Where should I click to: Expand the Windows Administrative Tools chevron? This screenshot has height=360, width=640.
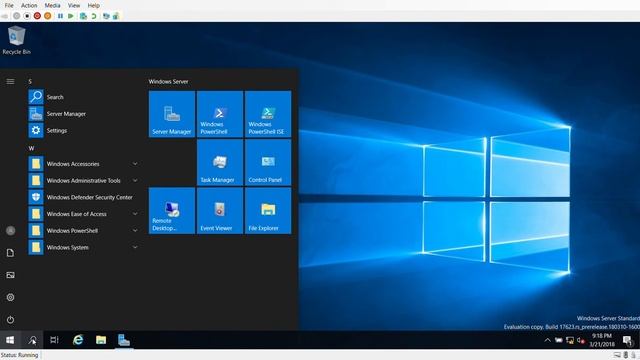pyautogui.click(x=135, y=181)
